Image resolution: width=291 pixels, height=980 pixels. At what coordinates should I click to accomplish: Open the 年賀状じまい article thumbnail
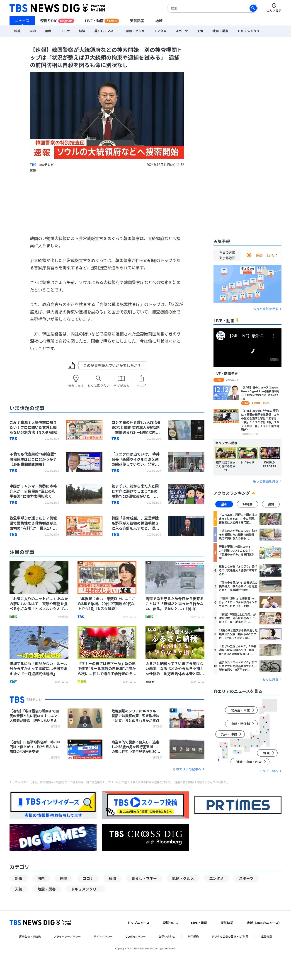pyautogui.click(x=107, y=577)
